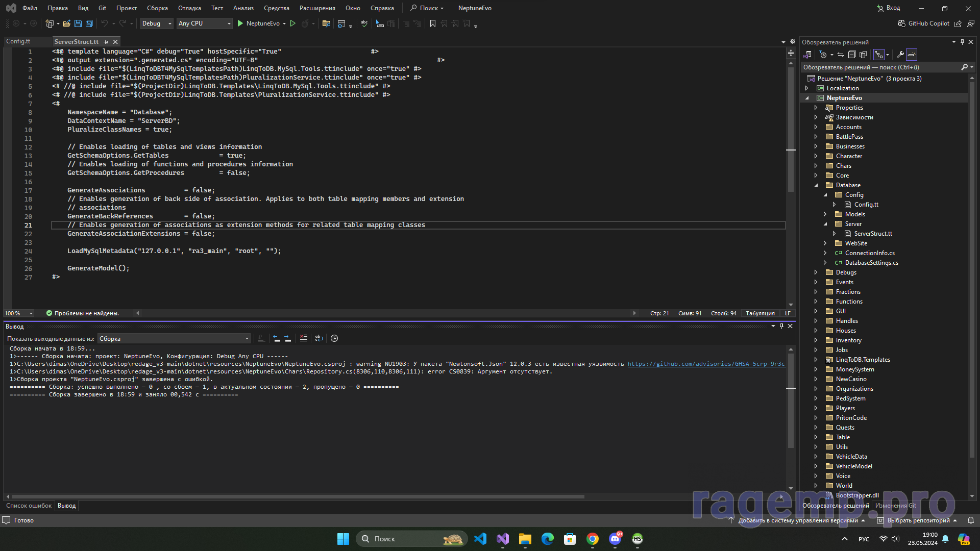Toggle nested files view in Solution Explorer

coord(879,55)
